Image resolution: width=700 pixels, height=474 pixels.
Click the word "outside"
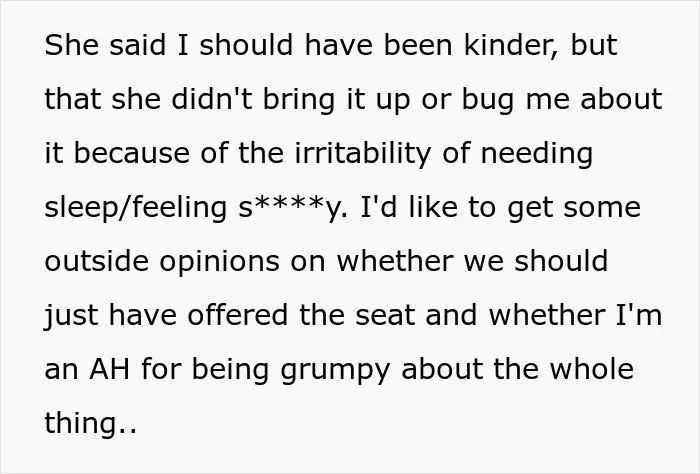tap(96, 262)
